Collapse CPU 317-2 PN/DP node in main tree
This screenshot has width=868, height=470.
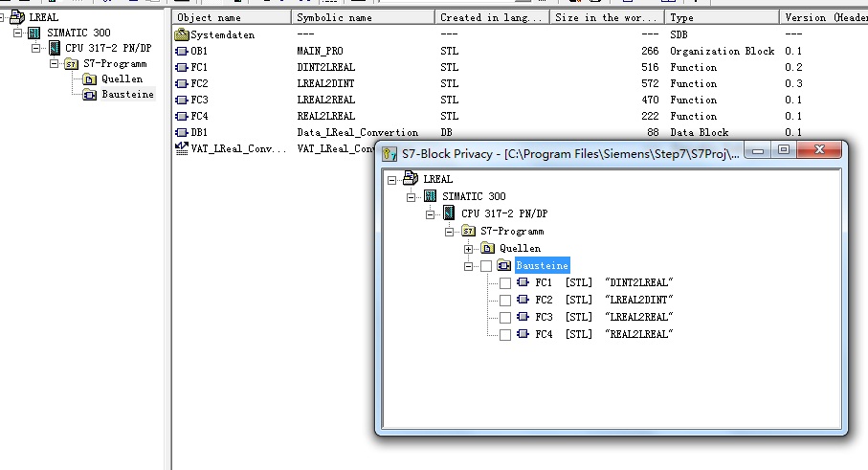point(36,49)
